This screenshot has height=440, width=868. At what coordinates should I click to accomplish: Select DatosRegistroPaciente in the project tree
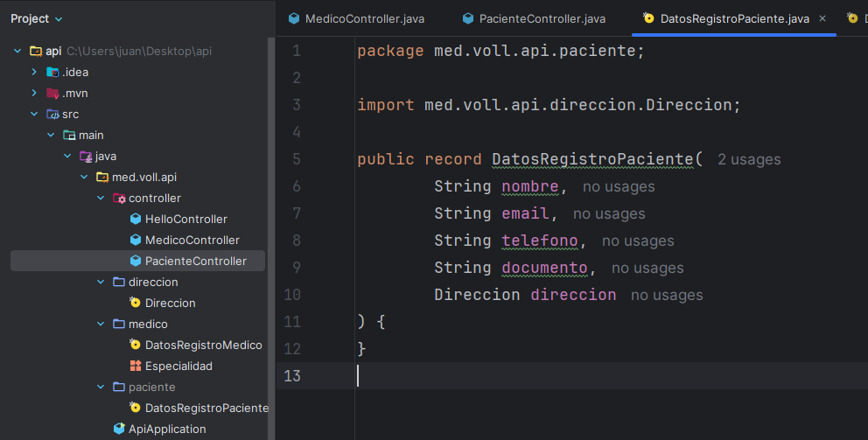click(x=206, y=409)
